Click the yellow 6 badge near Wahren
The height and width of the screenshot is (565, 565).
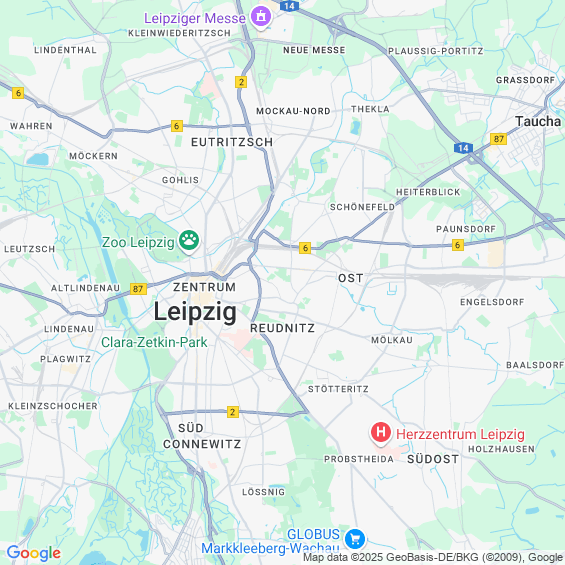click(18, 93)
